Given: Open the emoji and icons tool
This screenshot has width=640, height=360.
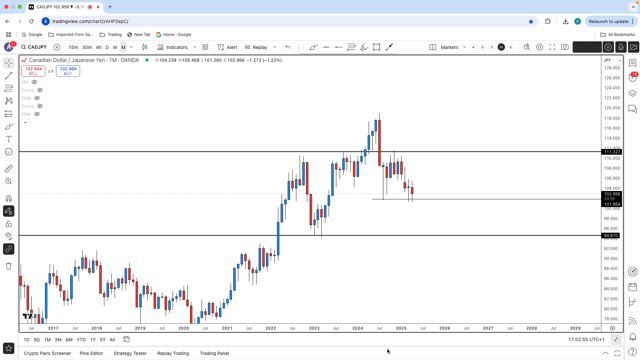Looking at the screenshot, I should coord(9,152).
